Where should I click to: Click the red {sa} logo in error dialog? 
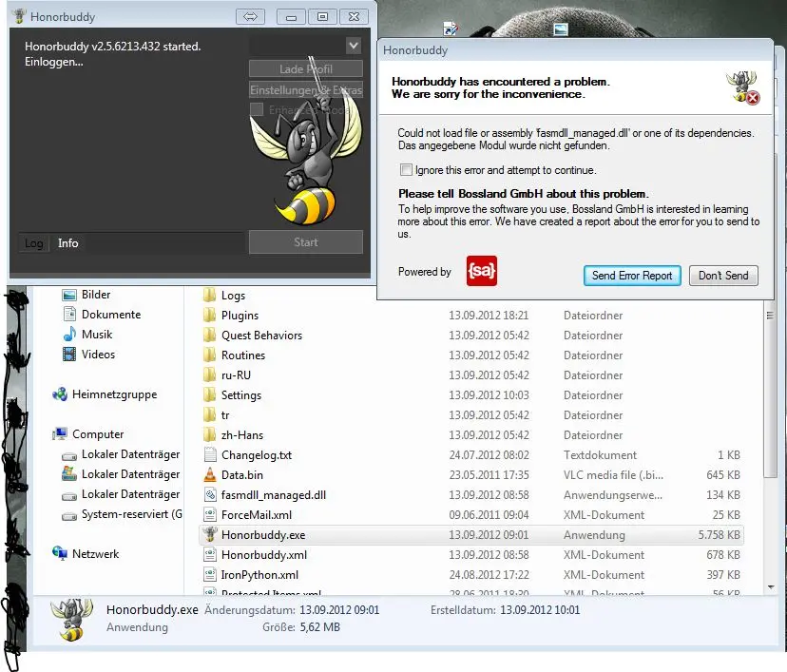[481, 271]
